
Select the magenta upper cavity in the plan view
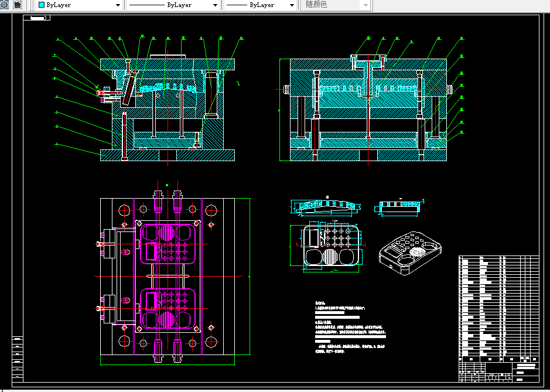point(168,244)
